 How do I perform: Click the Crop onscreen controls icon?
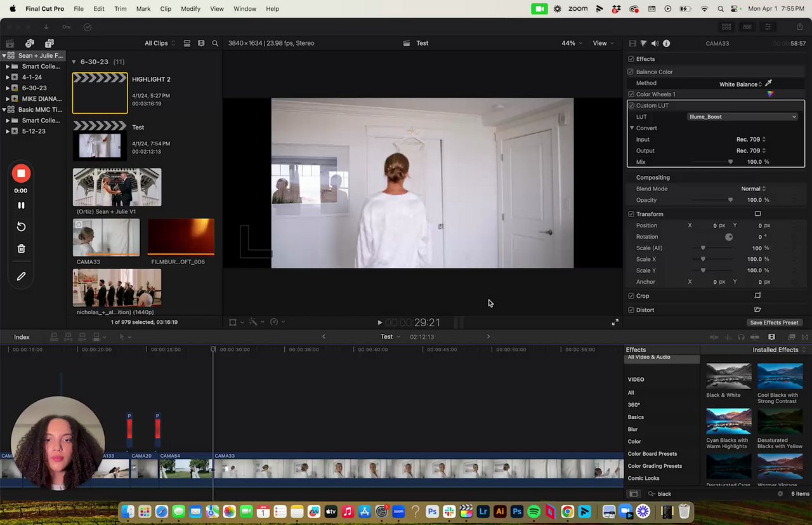tap(757, 296)
